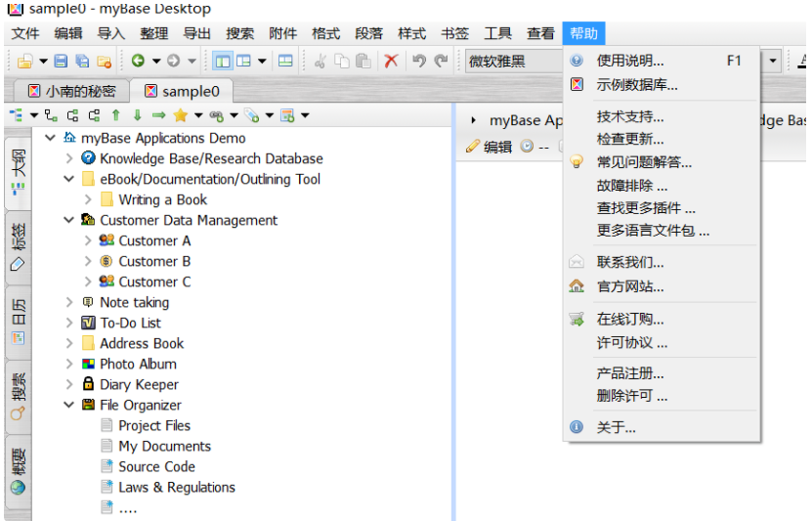The width and height of the screenshot is (812, 521).
Task: Switch to 日历 vertical side tab
Action: click(19, 321)
